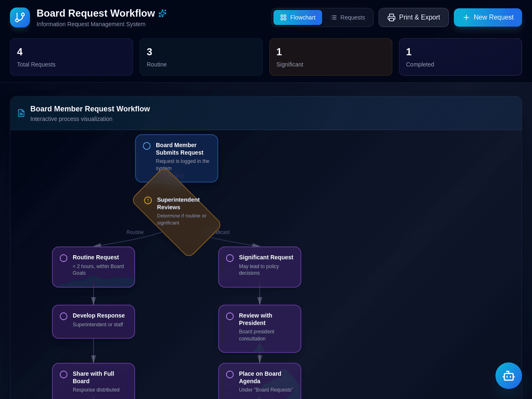Click circle icon in Significant Request node

pyautogui.click(x=230, y=258)
